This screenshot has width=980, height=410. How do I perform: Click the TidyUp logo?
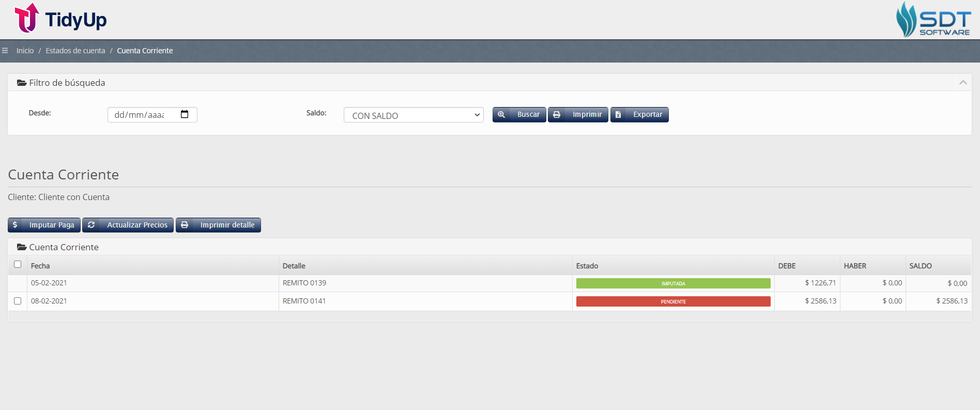[60, 19]
